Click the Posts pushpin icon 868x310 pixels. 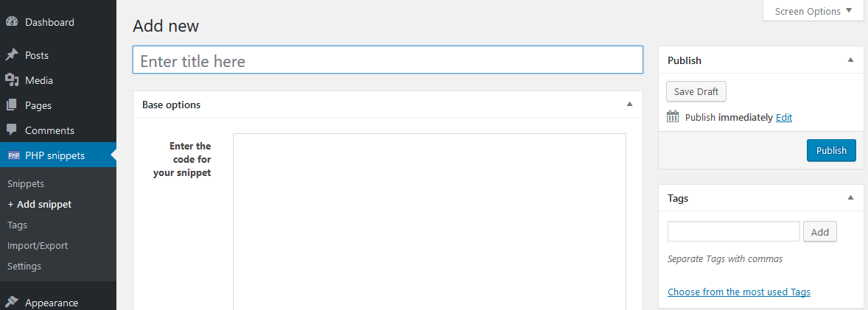pyautogui.click(x=12, y=55)
